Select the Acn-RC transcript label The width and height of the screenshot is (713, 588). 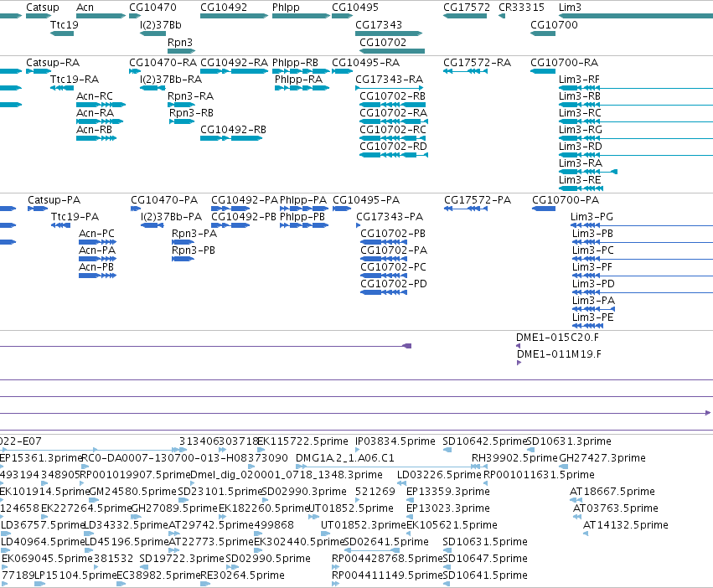coord(95,96)
